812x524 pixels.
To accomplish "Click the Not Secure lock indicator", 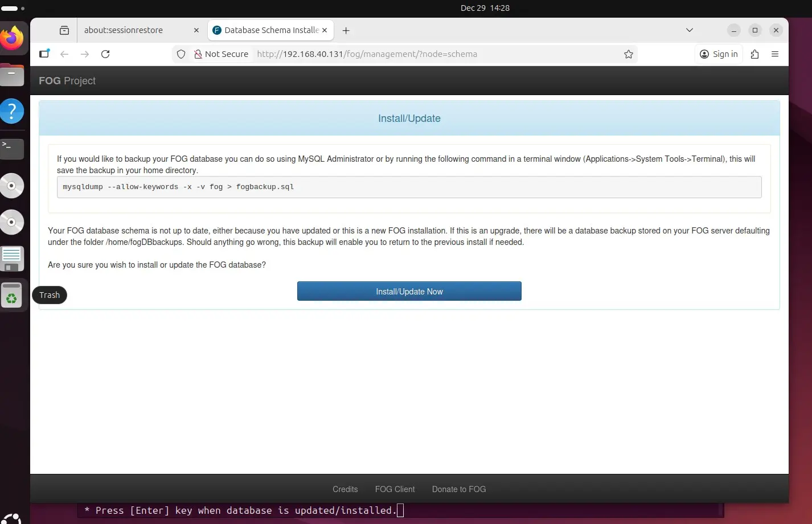I will 221,54.
